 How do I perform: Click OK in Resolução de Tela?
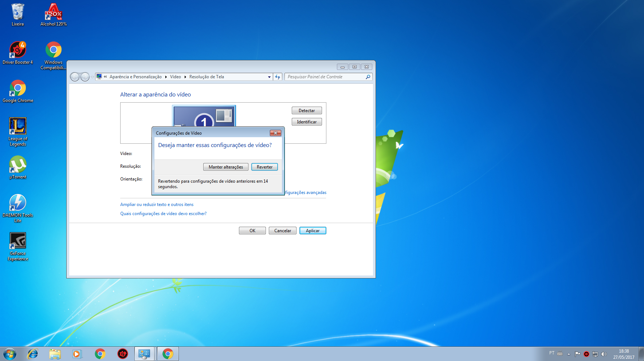252,231
